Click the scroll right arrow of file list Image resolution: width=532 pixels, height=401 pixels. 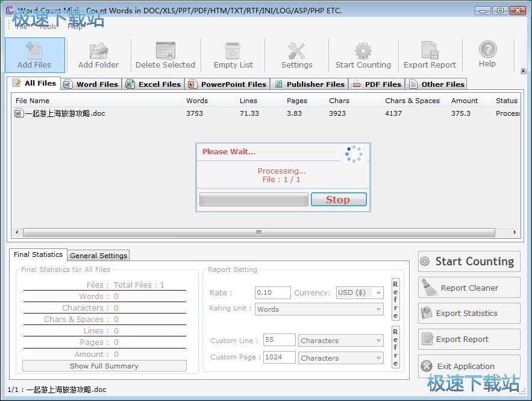(x=515, y=232)
